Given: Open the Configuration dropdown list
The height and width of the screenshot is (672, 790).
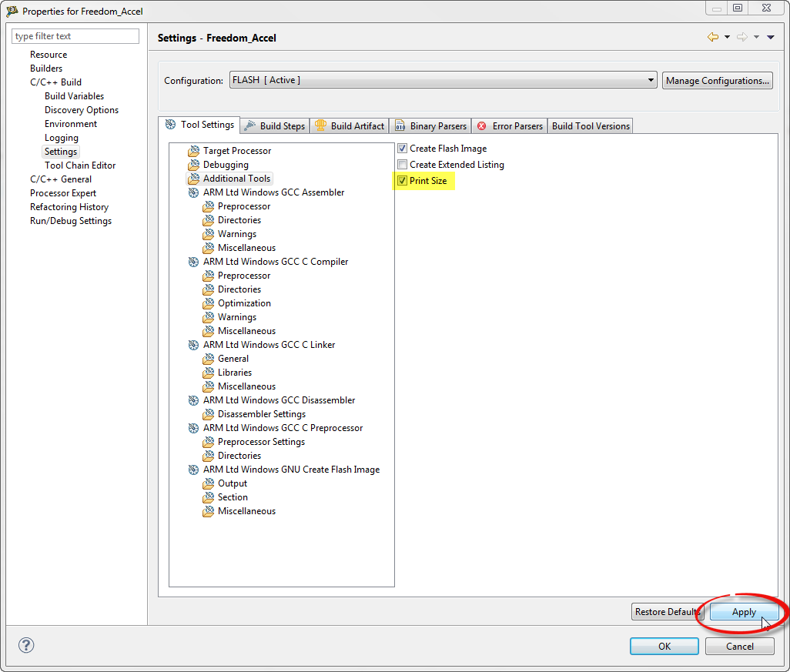Looking at the screenshot, I should click(651, 80).
